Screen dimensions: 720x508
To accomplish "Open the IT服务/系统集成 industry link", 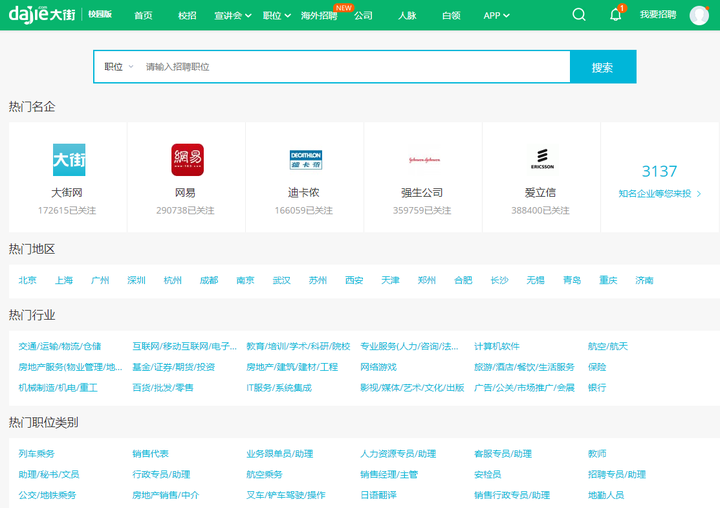I will pyautogui.click(x=279, y=388).
